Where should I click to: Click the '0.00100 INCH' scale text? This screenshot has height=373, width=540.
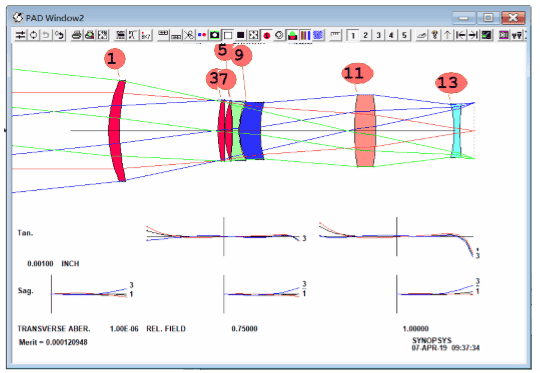(53, 264)
